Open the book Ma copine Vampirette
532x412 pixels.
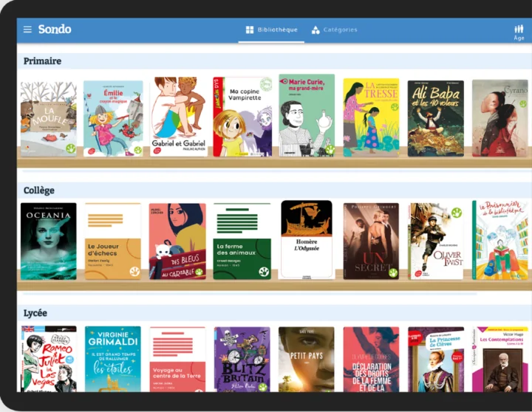(242, 117)
